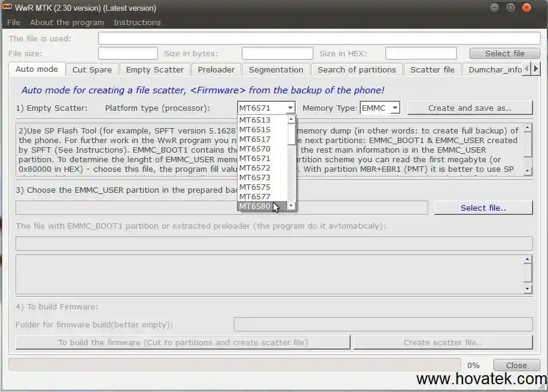
Task: Open the File menu
Action: coord(14,22)
